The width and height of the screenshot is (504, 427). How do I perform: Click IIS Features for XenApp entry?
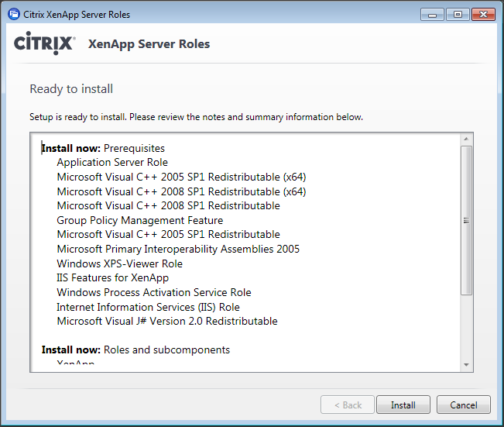[x=112, y=277]
